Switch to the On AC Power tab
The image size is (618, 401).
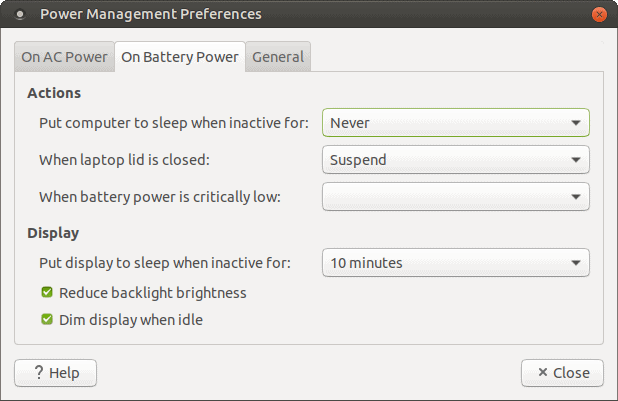(x=64, y=57)
